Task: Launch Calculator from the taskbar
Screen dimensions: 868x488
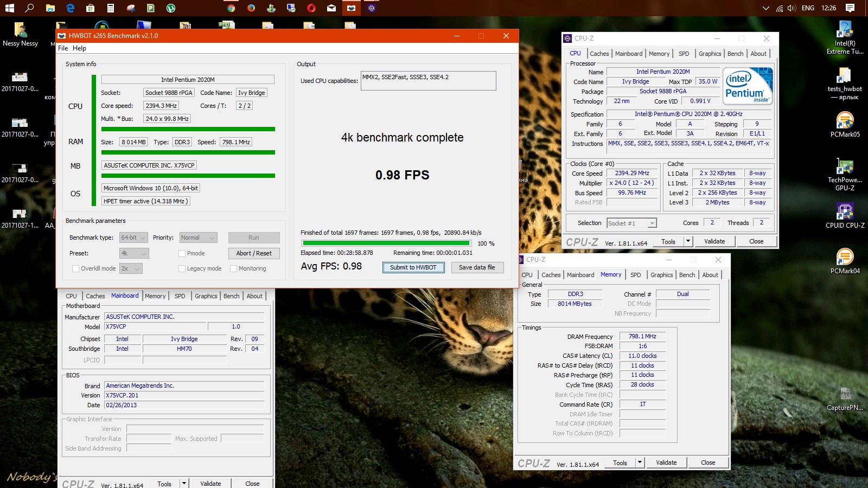Action: (x=110, y=8)
